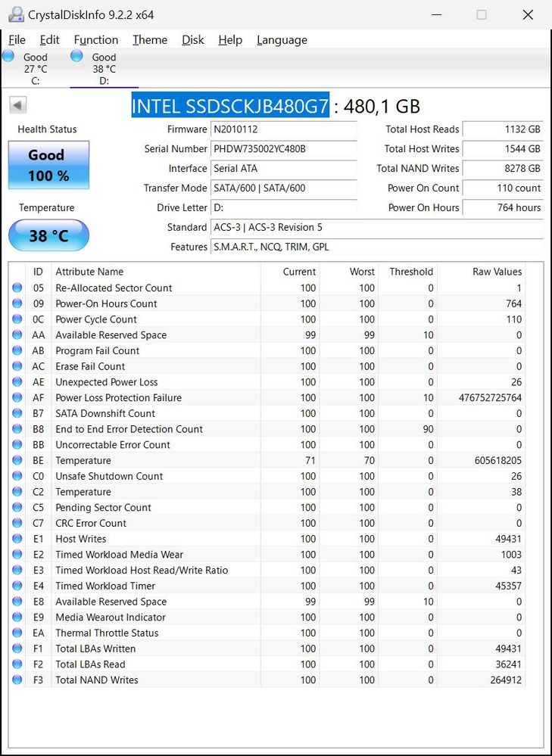Click the Serial Number field
The image size is (552, 756).
pyautogui.click(x=283, y=149)
